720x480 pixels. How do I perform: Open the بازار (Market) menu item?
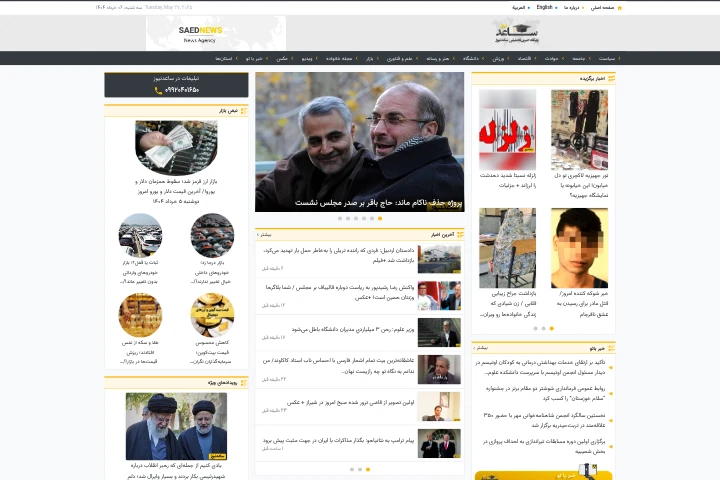pyautogui.click(x=369, y=58)
